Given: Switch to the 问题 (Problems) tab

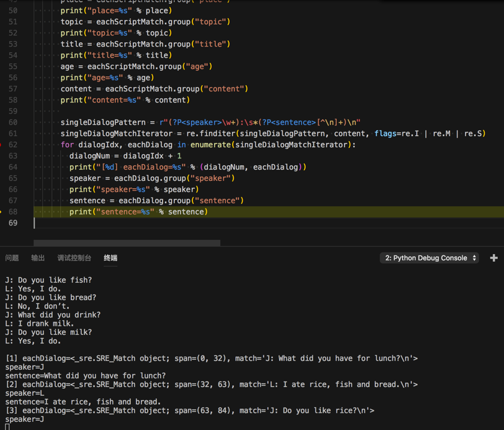Looking at the screenshot, I should pyautogui.click(x=12, y=258).
